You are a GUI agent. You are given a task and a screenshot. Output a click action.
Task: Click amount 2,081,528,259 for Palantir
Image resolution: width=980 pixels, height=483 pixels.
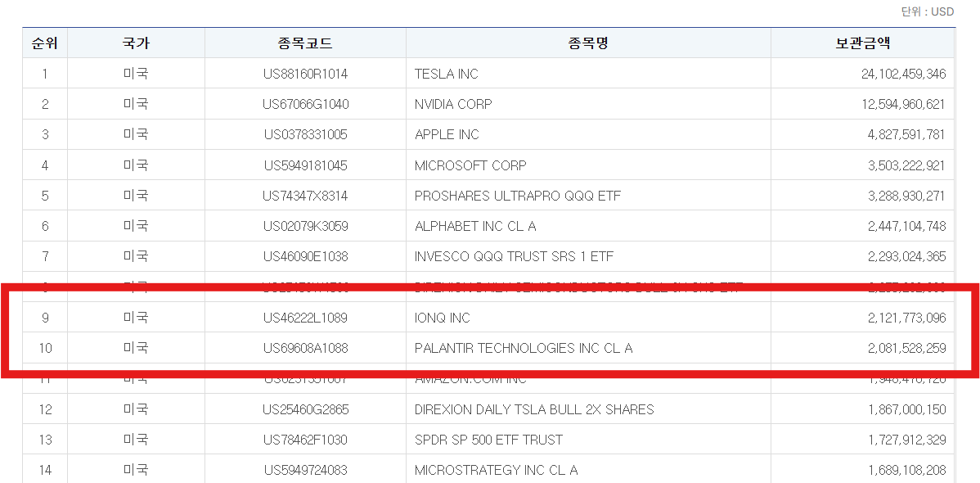pyautogui.click(x=906, y=348)
